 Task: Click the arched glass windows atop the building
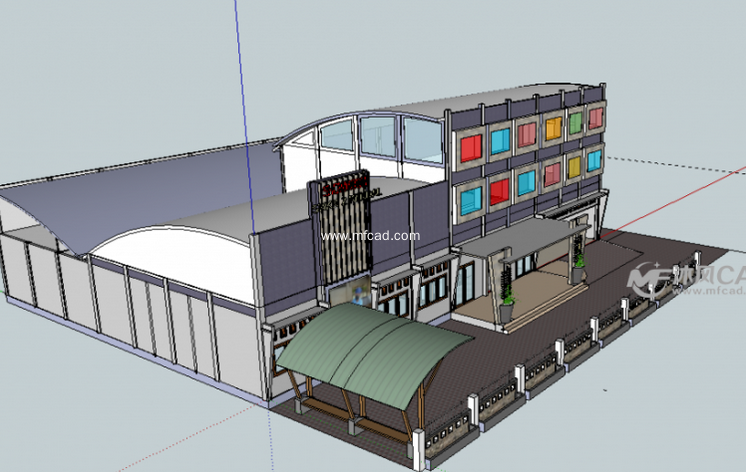[x=380, y=137]
